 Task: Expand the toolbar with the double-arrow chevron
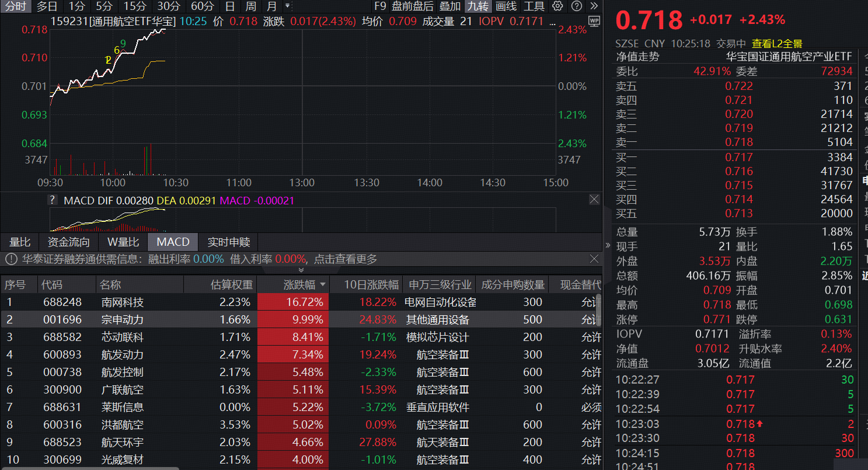595,6
